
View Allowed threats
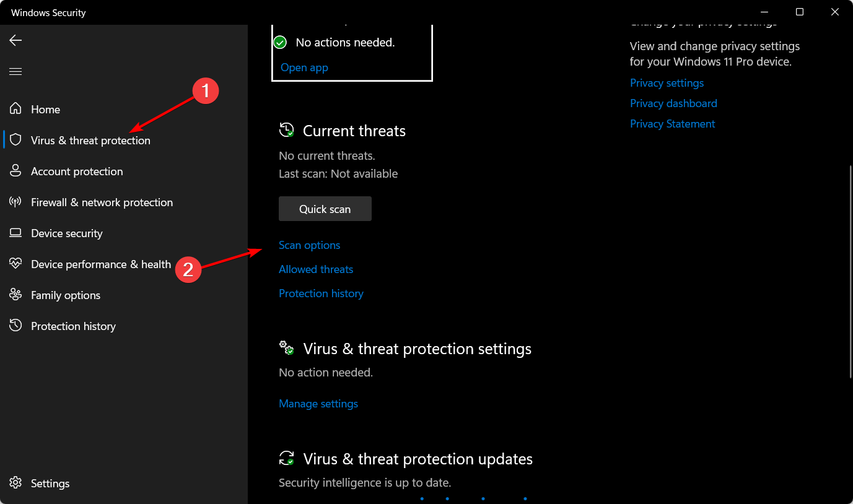(x=316, y=269)
